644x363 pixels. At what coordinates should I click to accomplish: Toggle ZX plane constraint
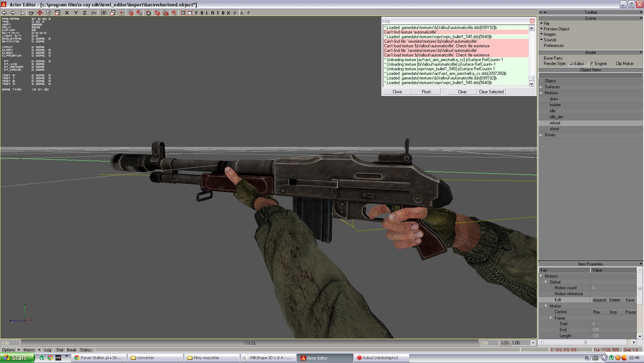click(94, 13)
